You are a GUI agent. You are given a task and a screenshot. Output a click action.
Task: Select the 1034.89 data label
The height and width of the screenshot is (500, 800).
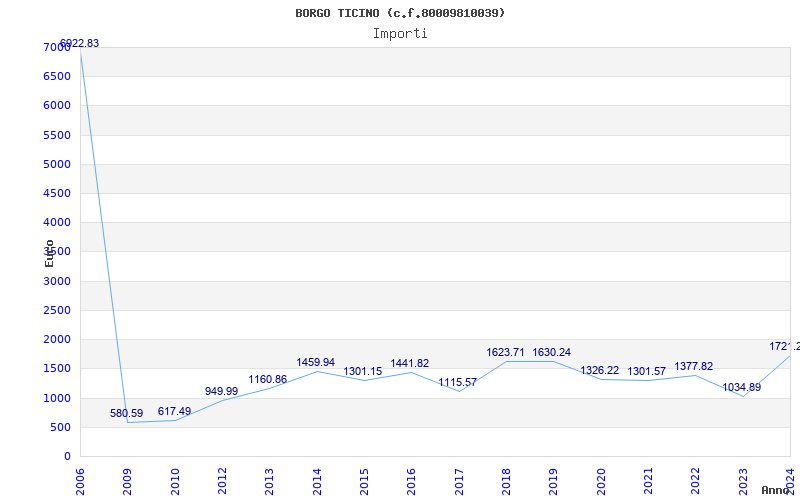click(741, 387)
